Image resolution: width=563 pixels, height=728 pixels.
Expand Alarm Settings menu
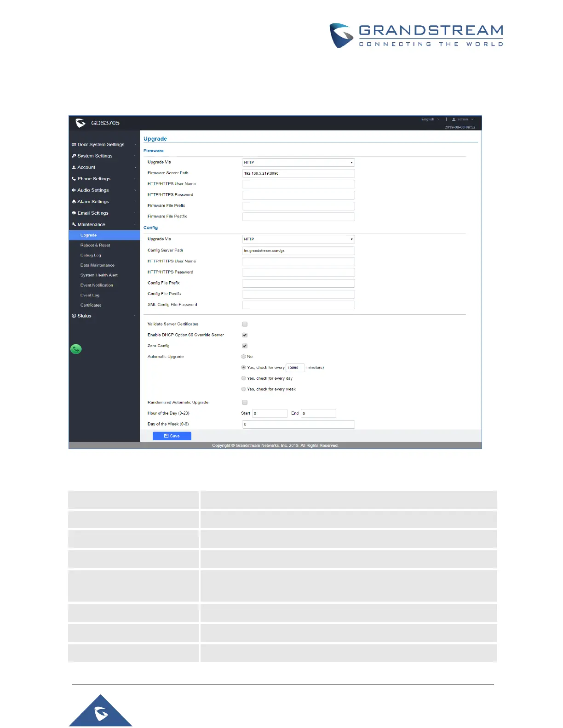(x=104, y=201)
